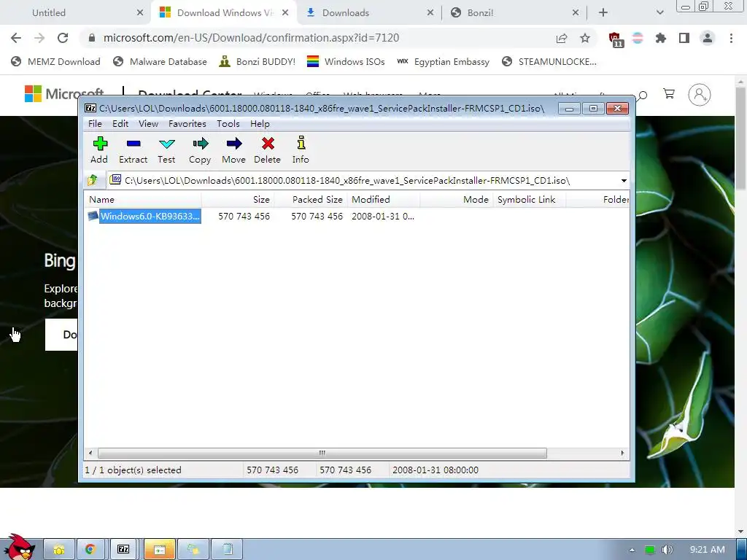Run Test on the selected archive file
Screen dimensions: 747x560
pos(166,150)
